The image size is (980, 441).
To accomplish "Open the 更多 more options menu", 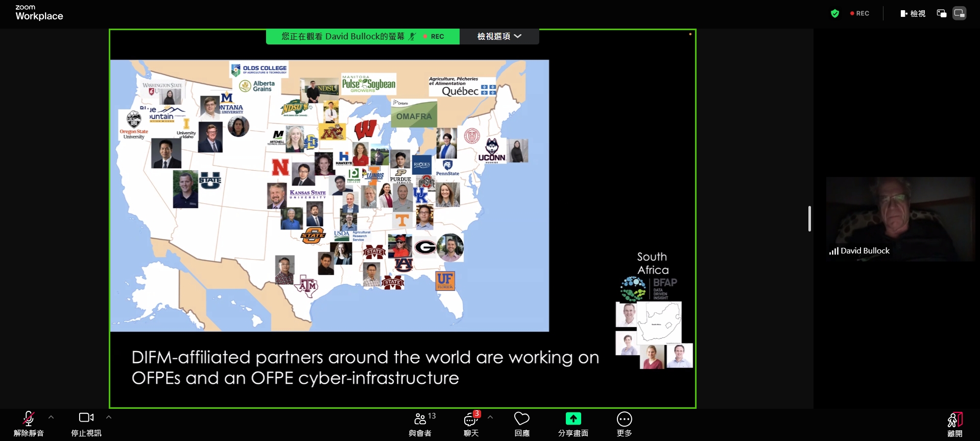I will coord(624,424).
